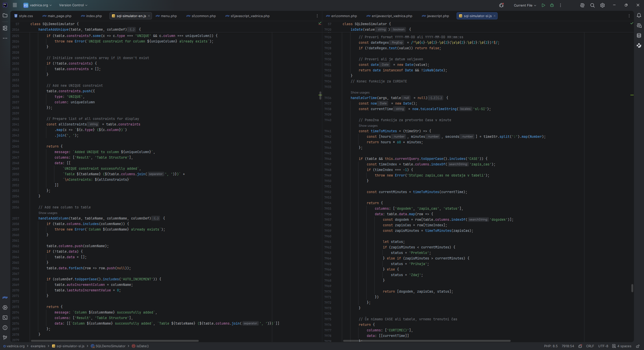The height and width of the screenshot is (350, 644).
Task: Go to line via 7918:54 indicator
Action: 568,346
